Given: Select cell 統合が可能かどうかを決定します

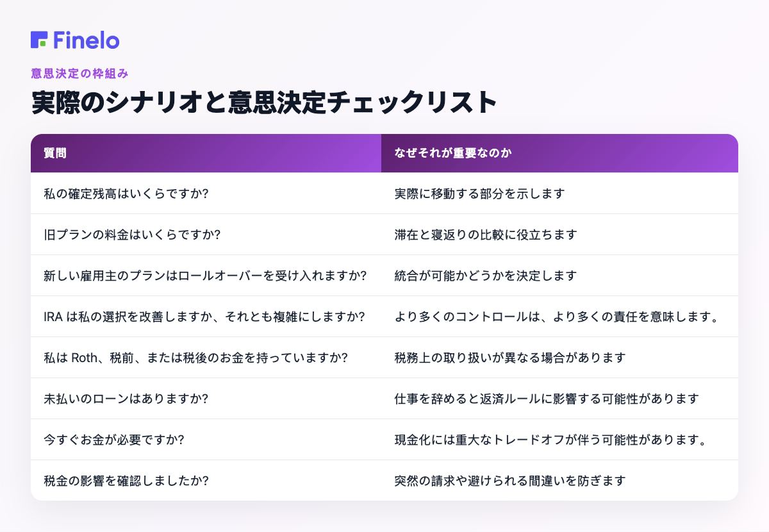Looking at the screenshot, I should 559,275.
